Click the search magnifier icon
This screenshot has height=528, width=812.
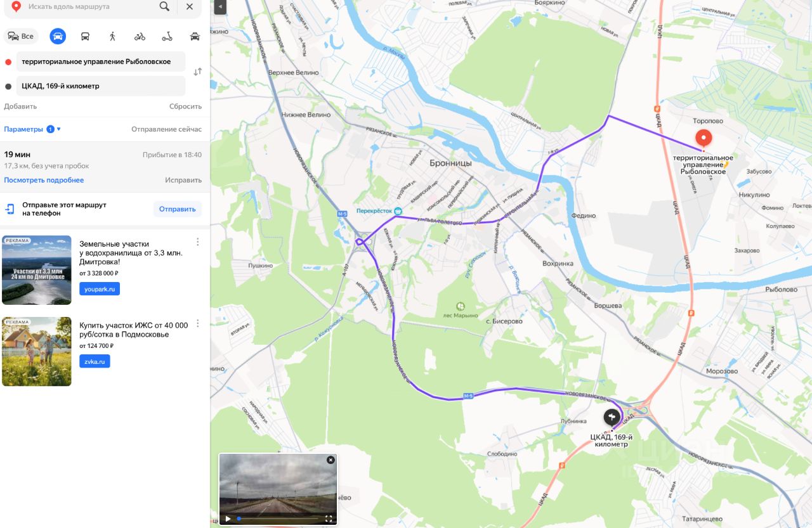tap(164, 6)
